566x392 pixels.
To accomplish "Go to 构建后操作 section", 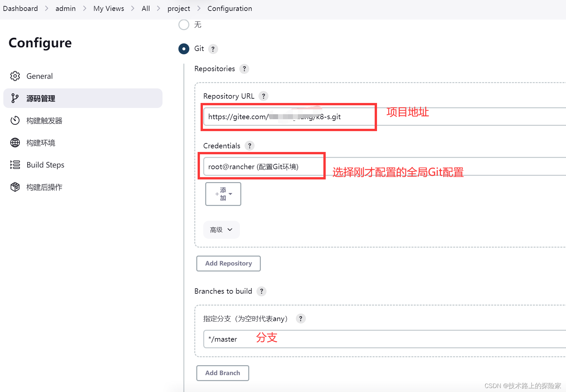I will click(83, 187).
